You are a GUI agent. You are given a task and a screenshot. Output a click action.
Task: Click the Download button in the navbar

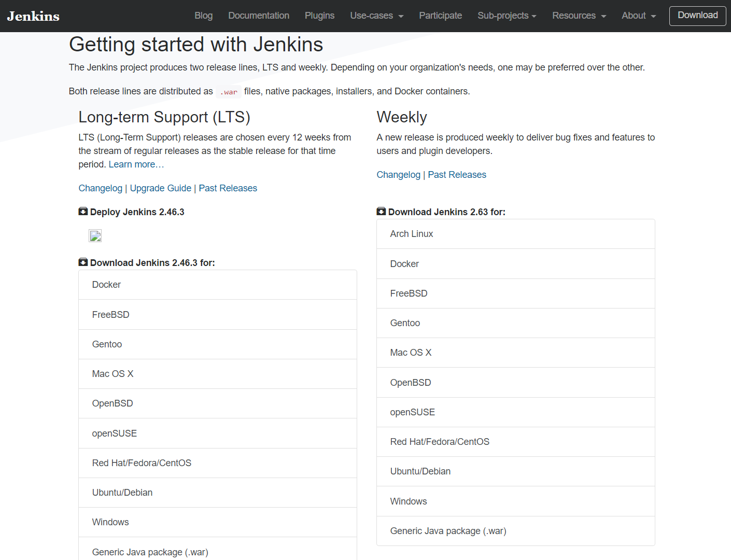[697, 16]
